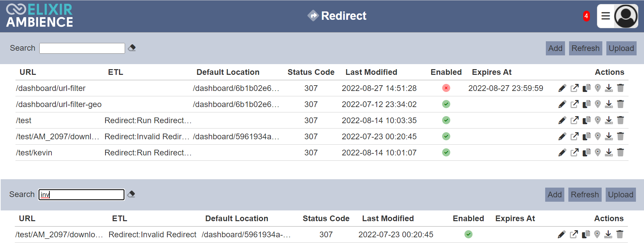Trash the redirect modified 2022-08-14 10:03:35
This screenshot has width=644, height=245.
(x=620, y=120)
